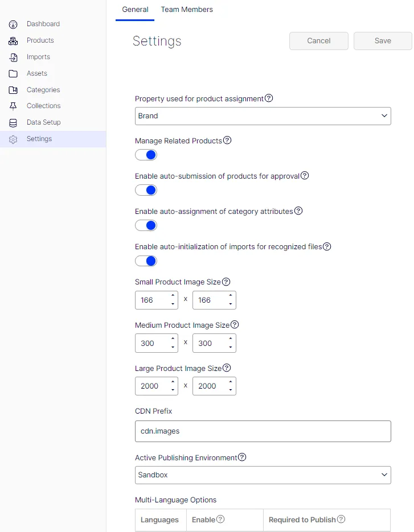The image size is (414, 532).
Task: Toggle auto-submission of products for approval
Action: [146, 190]
